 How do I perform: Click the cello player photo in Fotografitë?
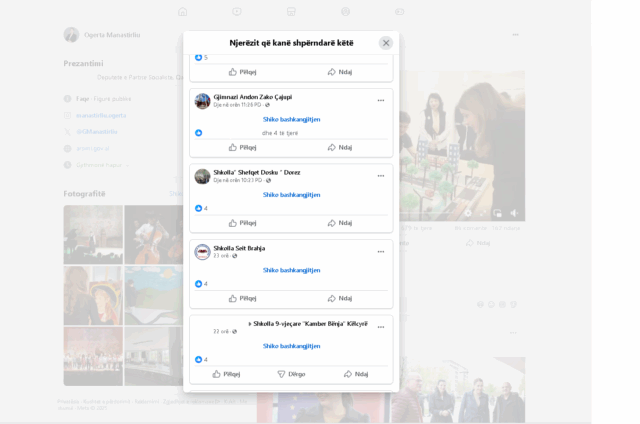(154, 235)
